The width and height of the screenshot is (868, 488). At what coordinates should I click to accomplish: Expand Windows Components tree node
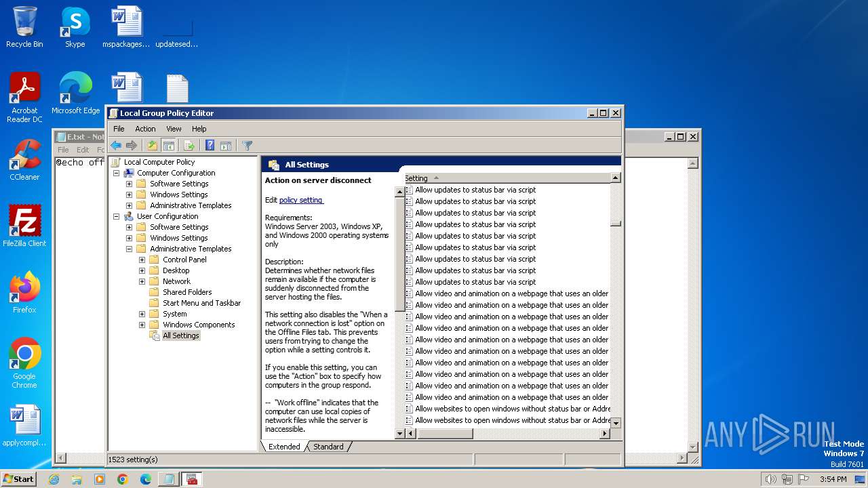(142, 325)
